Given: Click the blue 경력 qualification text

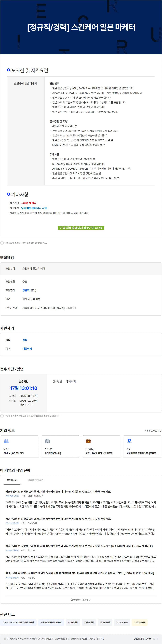Looking at the screenshot, I should click(x=25, y=340).
